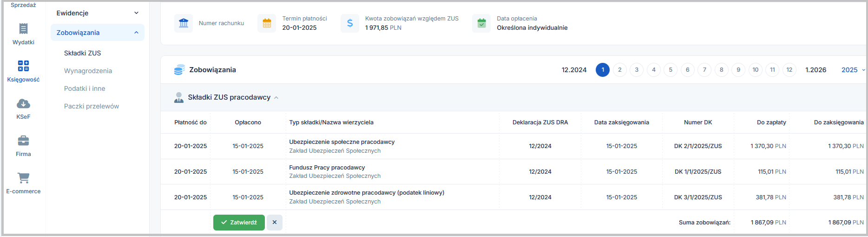Image resolution: width=868 pixels, height=237 pixels.
Task: Jump to previous period 12.2024
Action: pos(574,70)
